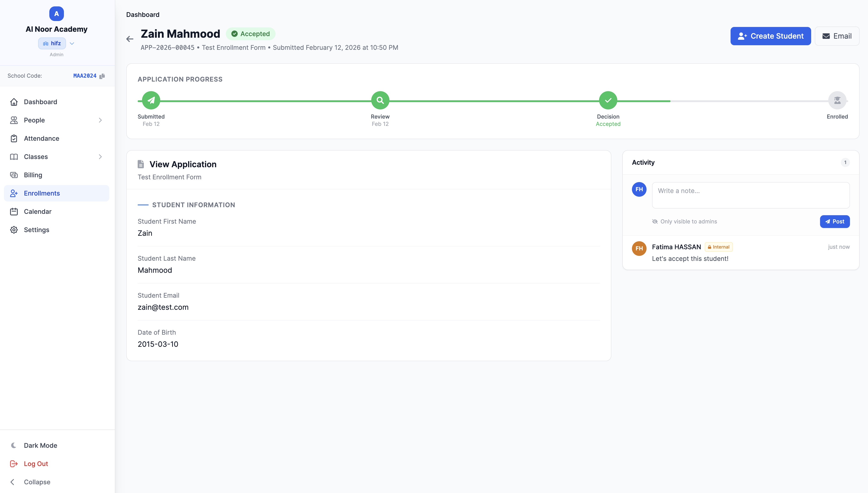Screen dimensions: 868x493
Task: Click the Internal badge on Fatima's note
Action: [x=718, y=247]
